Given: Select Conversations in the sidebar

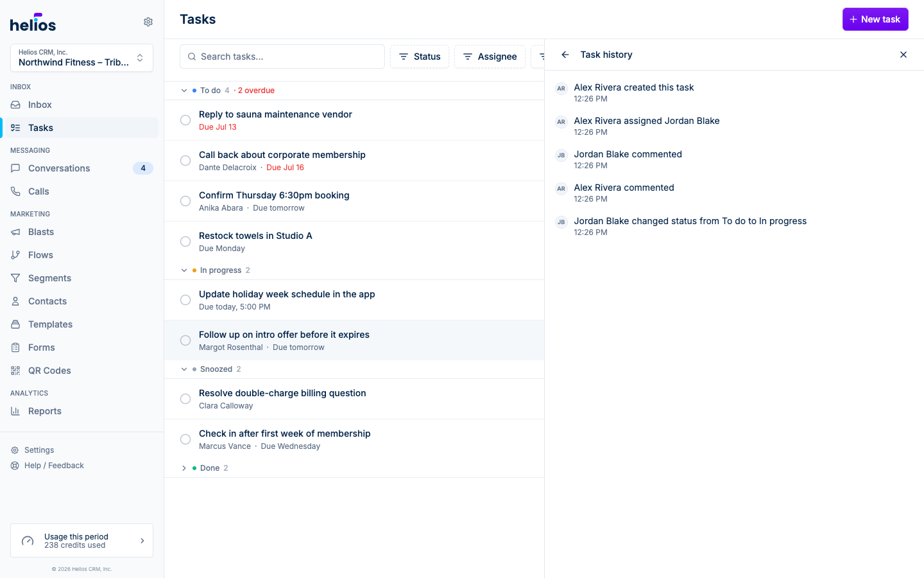Looking at the screenshot, I should [x=80, y=168].
